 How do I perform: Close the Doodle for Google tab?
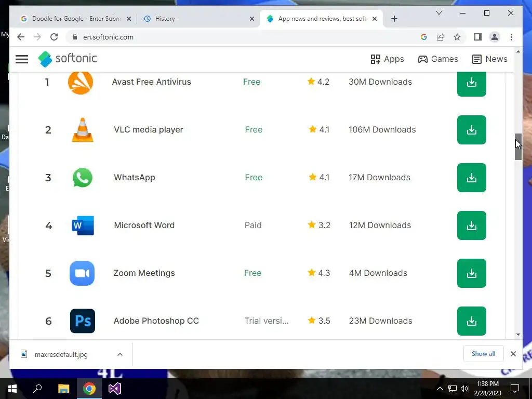pos(129,19)
